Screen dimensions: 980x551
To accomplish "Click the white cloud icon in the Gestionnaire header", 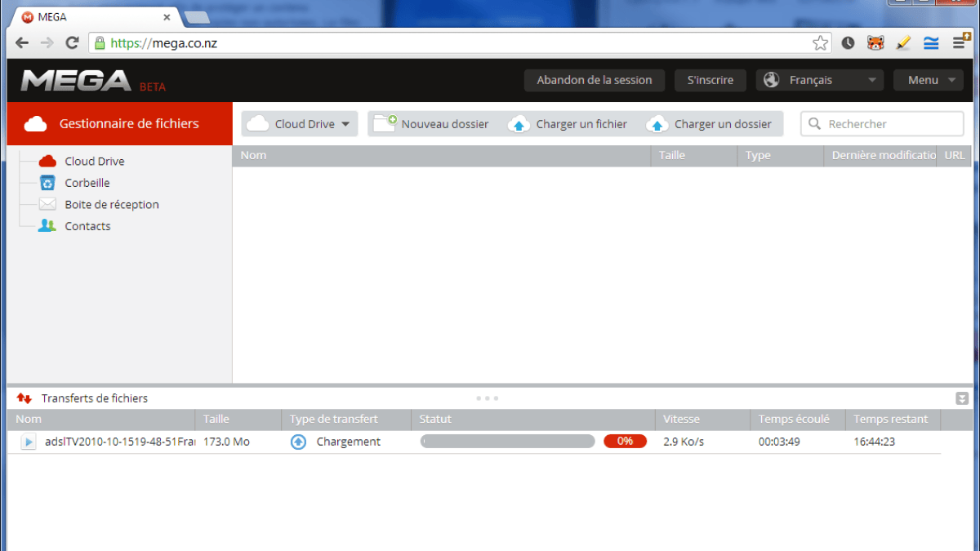I will (35, 124).
